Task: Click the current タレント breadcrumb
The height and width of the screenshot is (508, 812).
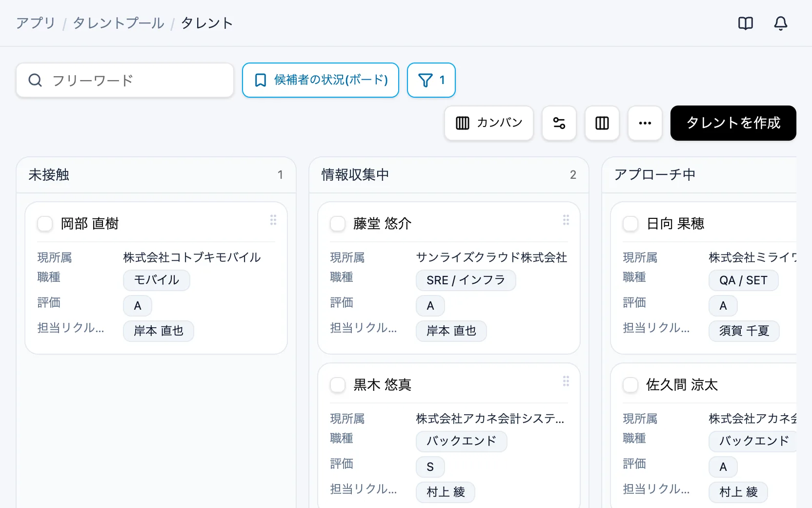Action: point(207,23)
